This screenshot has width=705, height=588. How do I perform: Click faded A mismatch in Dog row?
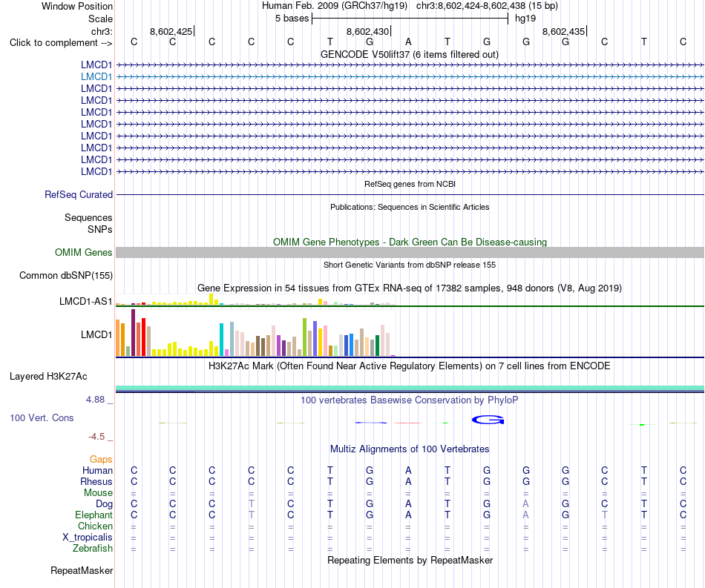tap(525, 504)
